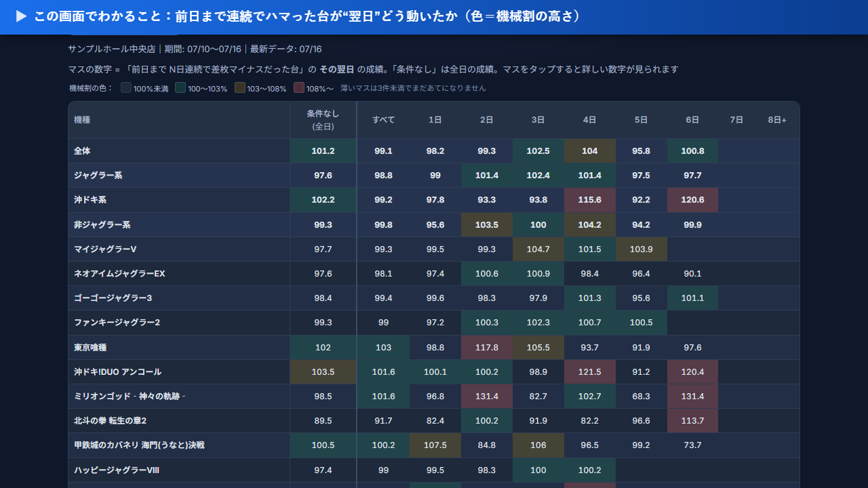Tap the 117.8 cell in 東京喰種 row

(x=487, y=348)
